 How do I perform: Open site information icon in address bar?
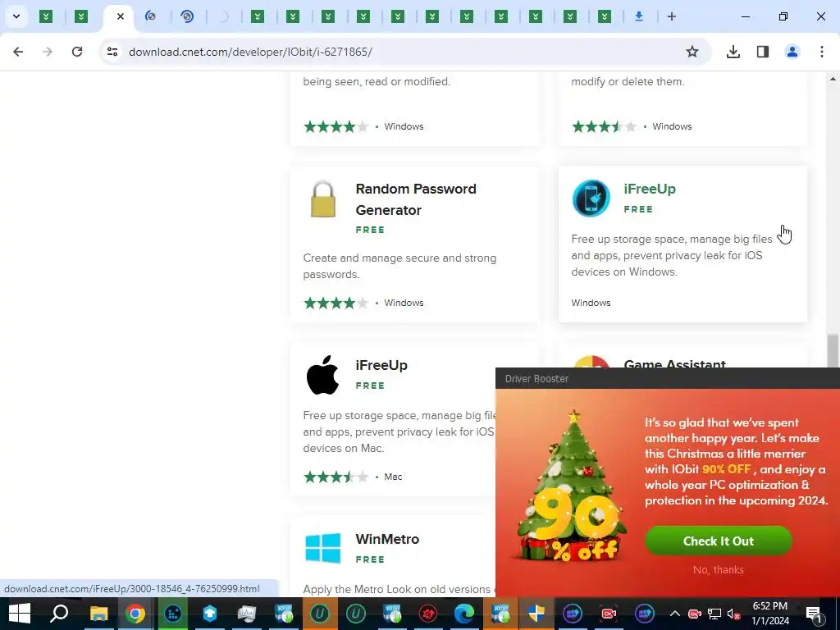tap(112, 52)
